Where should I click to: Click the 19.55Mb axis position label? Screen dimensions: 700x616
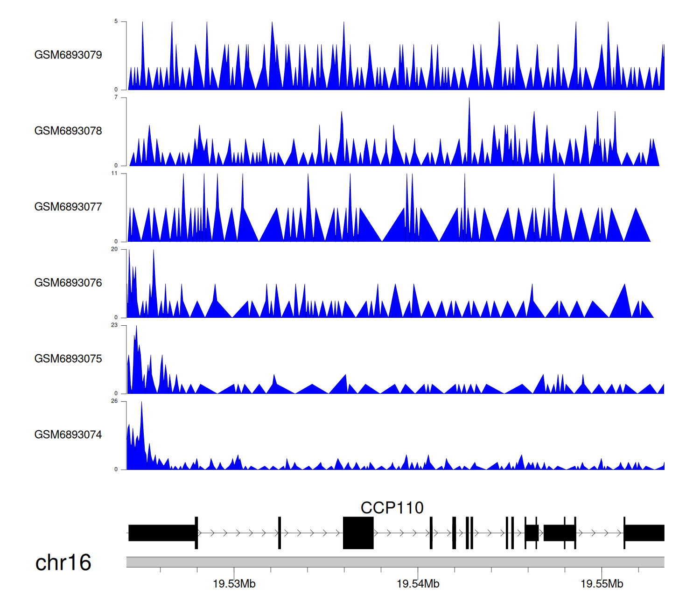coord(602,584)
